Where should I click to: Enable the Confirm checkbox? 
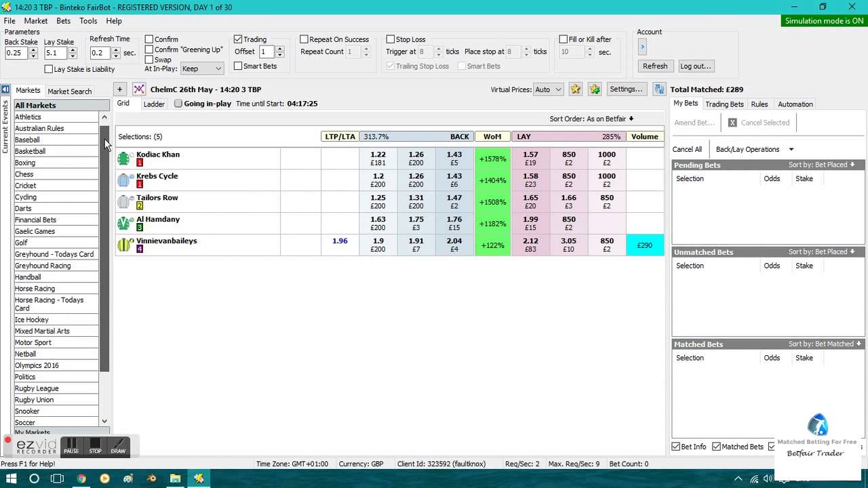point(149,39)
